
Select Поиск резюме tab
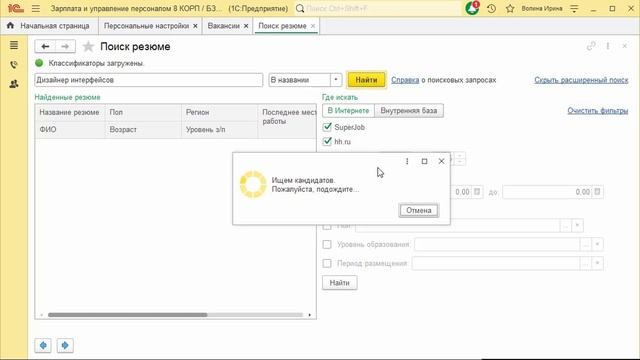282,26
